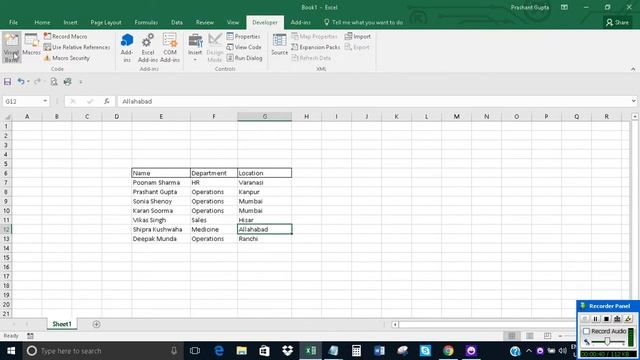Select the Sheet1 tab
Viewport: 640px width, 360px height.
[x=62, y=324]
